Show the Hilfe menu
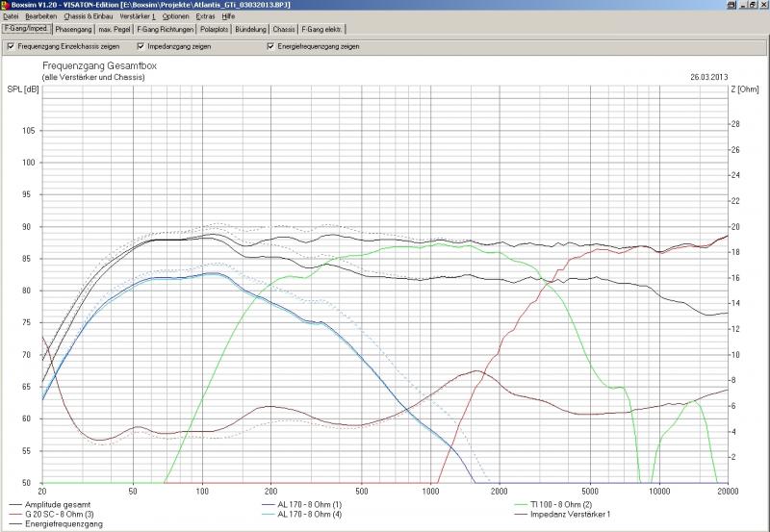 (x=228, y=16)
